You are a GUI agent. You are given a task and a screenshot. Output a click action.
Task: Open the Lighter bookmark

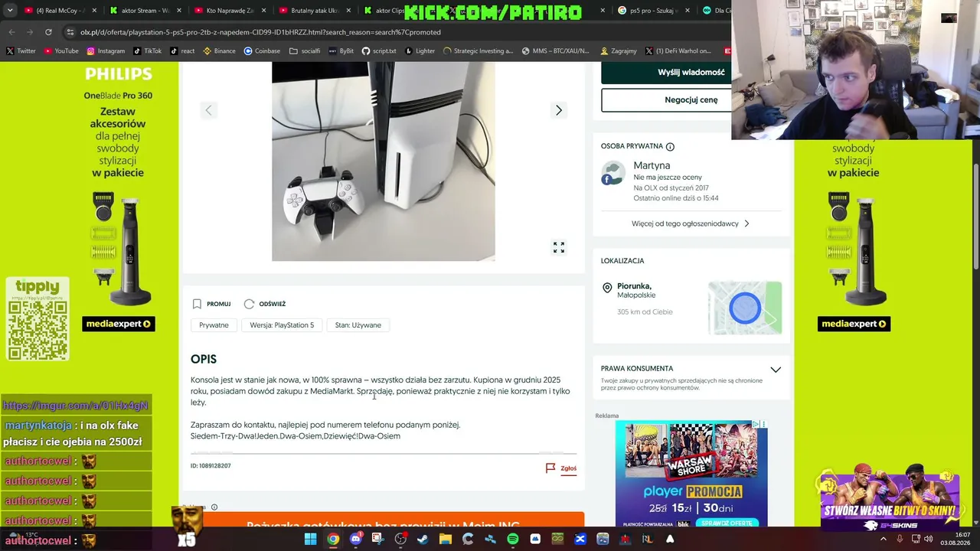click(420, 51)
